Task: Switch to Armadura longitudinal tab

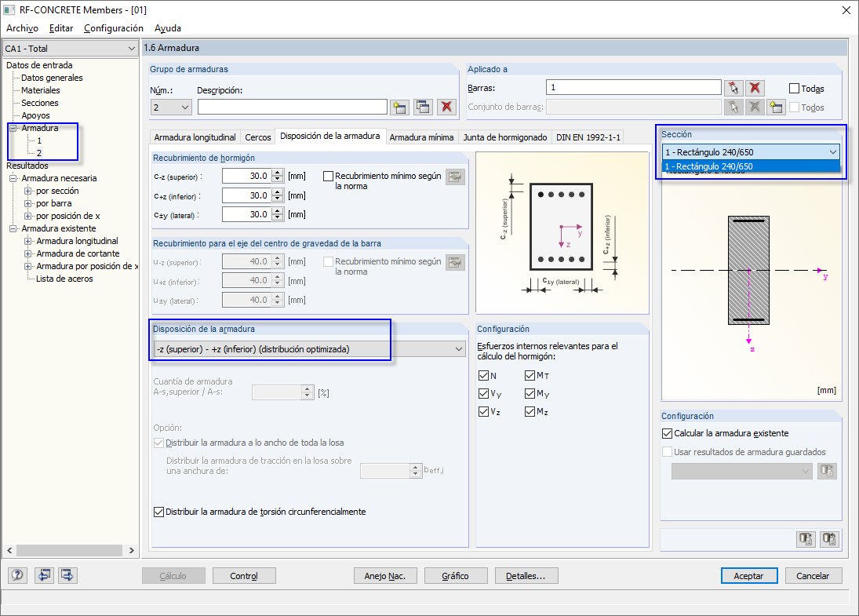Action: click(195, 137)
